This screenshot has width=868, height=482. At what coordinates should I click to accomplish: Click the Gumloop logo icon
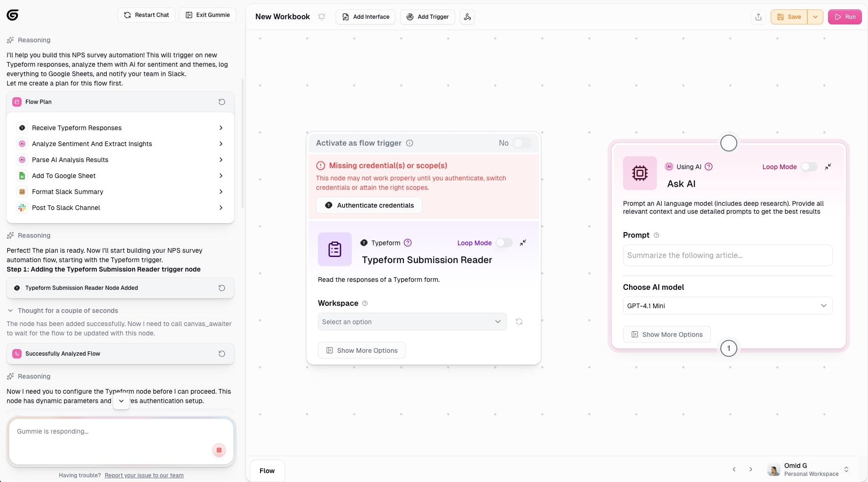13,15
